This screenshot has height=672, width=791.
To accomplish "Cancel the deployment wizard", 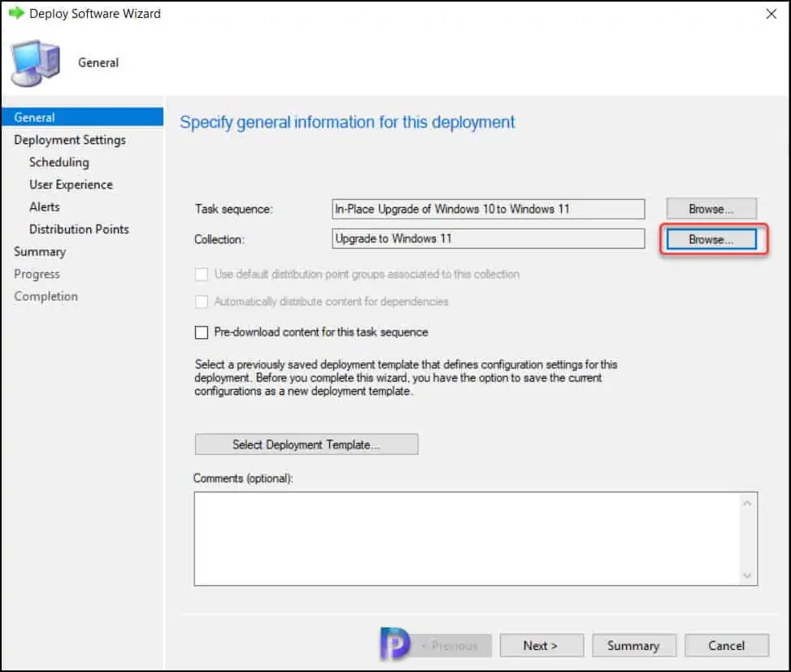I will tap(727, 645).
